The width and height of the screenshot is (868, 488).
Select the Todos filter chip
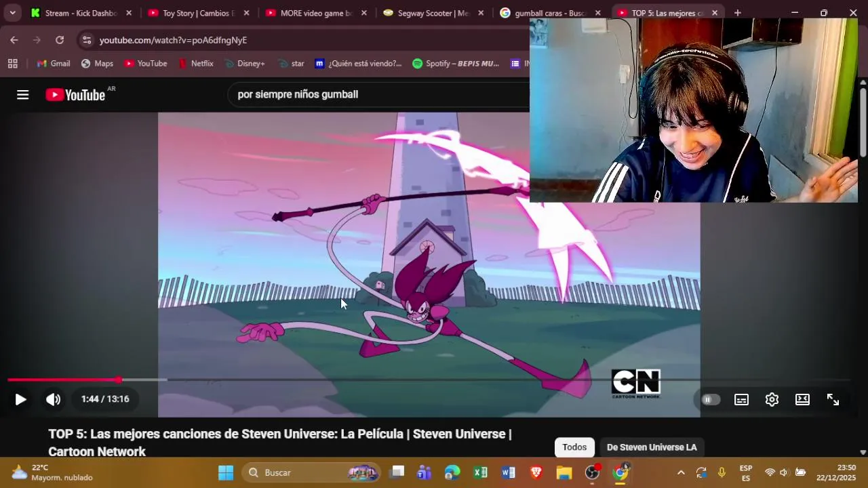pyautogui.click(x=574, y=447)
